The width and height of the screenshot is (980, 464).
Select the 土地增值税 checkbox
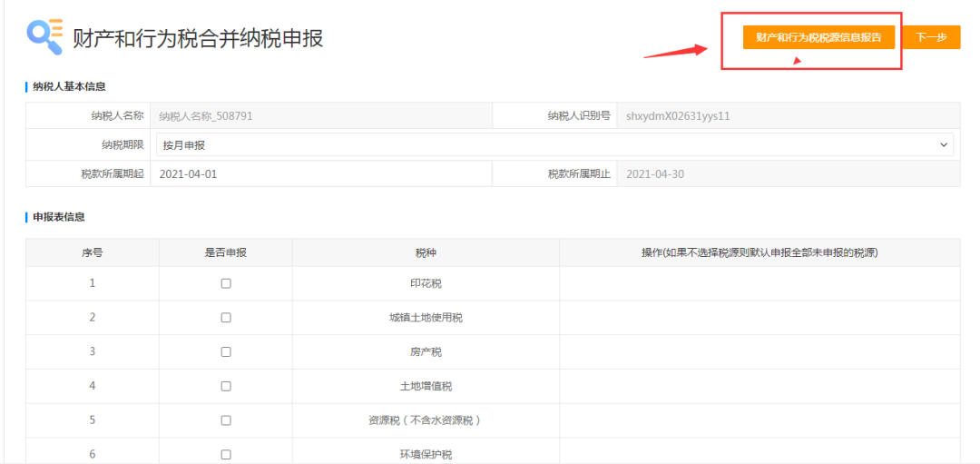[226, 386]
